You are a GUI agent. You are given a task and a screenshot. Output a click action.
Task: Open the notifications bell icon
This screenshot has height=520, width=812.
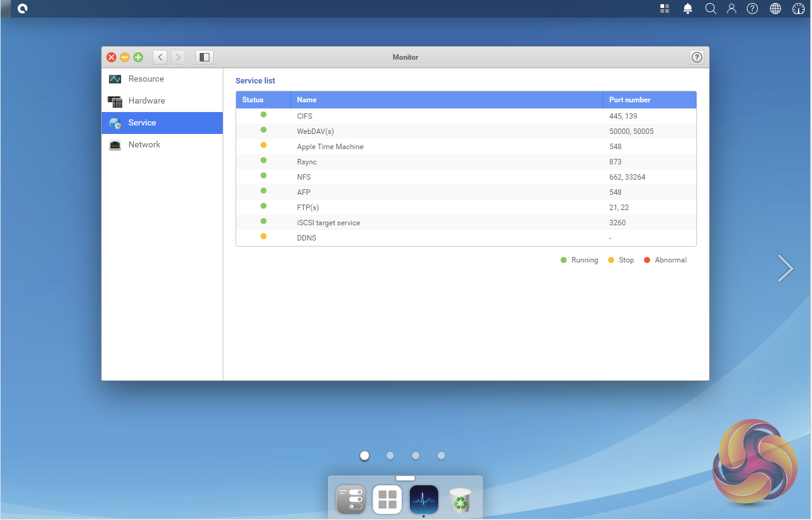click(x=688, y=9)
